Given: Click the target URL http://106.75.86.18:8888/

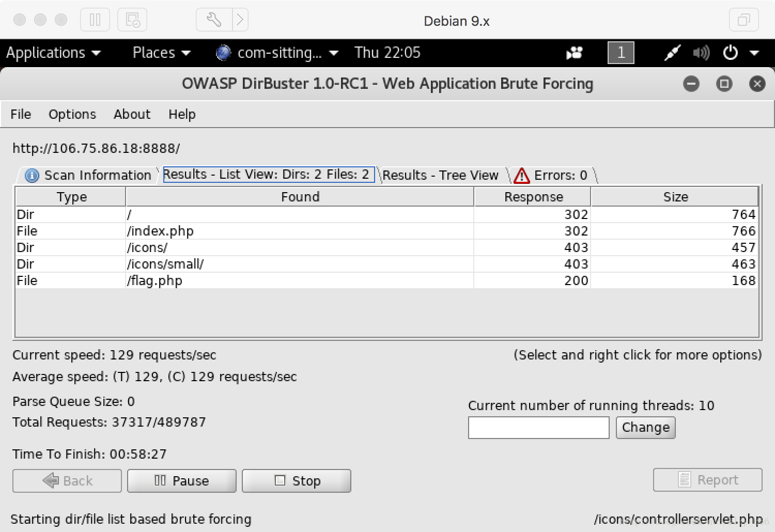Looking at the screenshot, I should [96, 149].
